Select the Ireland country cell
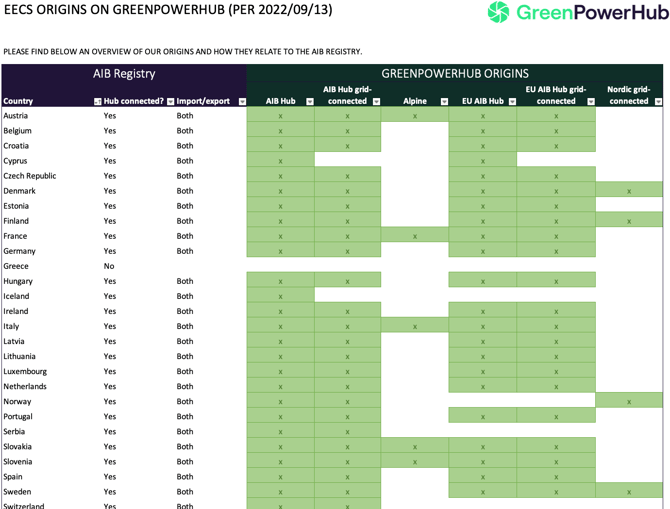The width and height of the screenshot is (670, 509). point(16,311)
